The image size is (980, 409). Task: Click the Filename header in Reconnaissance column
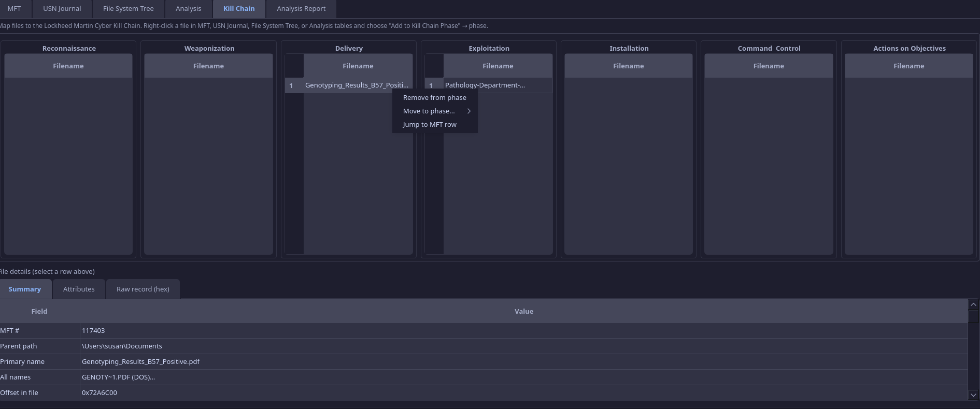(68, 66)
